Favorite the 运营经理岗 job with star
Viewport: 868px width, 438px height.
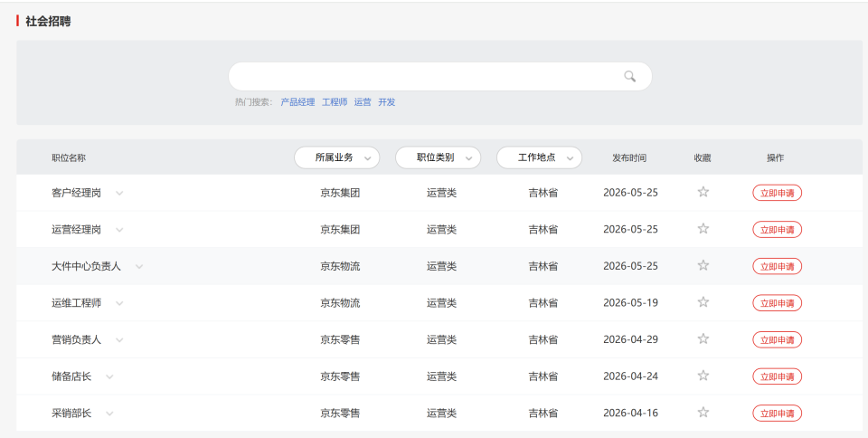703,229
